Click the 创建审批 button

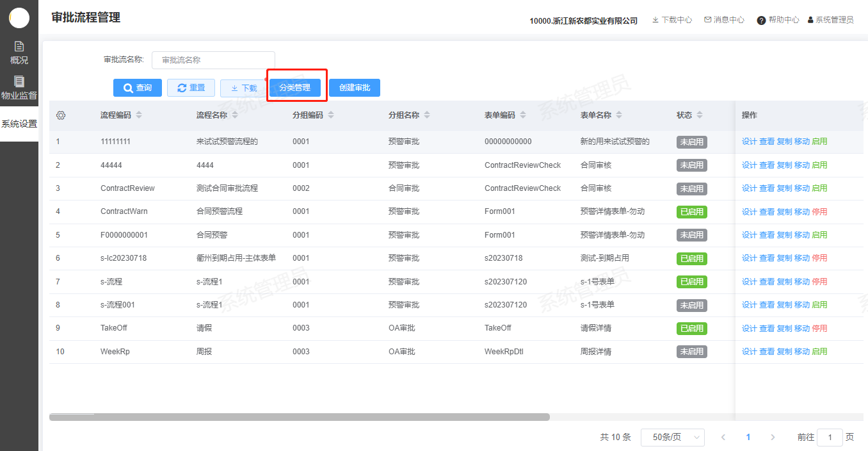click(355, 88)
